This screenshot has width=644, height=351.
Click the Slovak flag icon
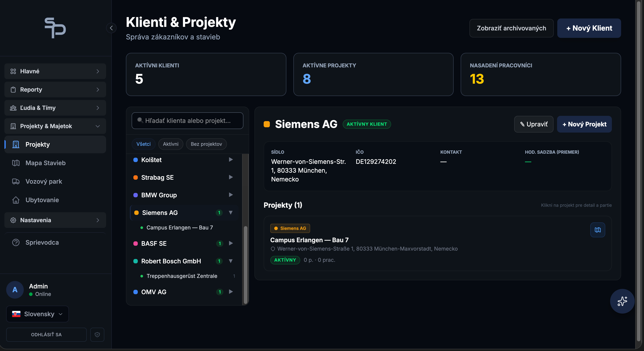click(x=16, y=314)
